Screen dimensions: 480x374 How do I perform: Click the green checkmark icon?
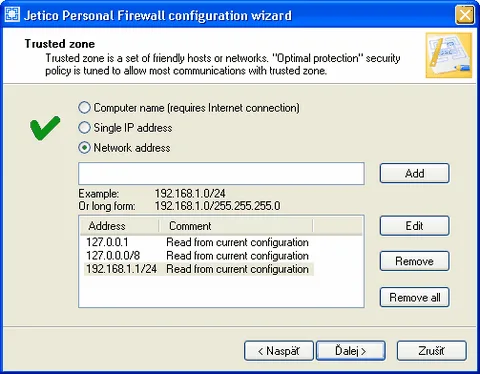click(45, 128)
